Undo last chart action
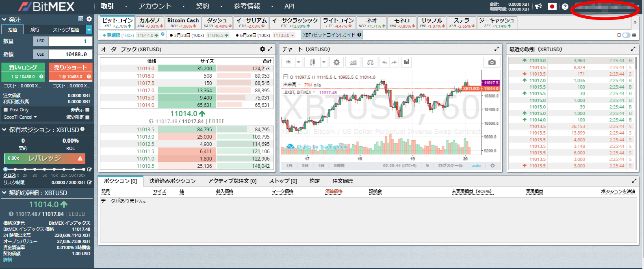The height and width of the screenshot is (269, 644). point(384,62)
